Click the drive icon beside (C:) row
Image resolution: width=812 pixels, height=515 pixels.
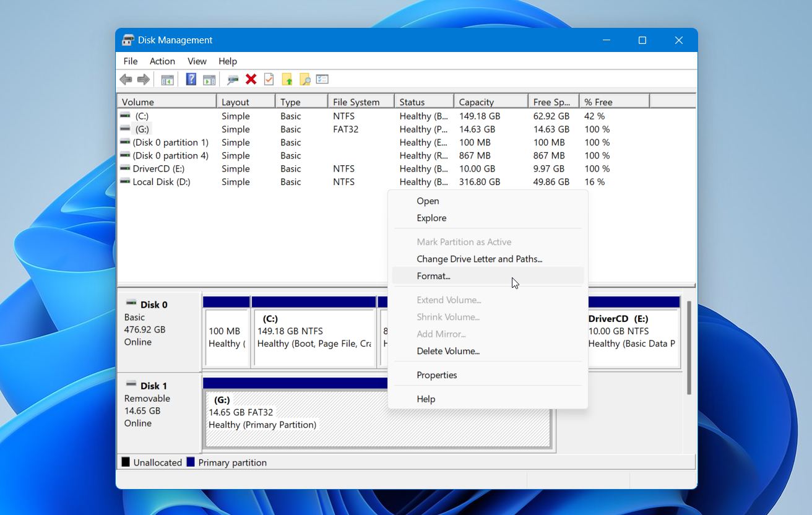point(125,116)
